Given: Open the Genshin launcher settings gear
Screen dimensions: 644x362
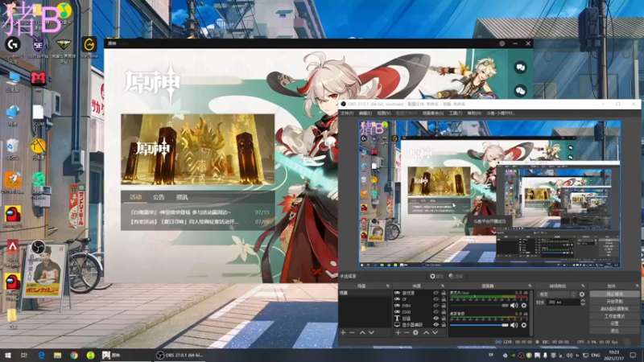Looking at the screenshot, I should click(x=502, y=43).
